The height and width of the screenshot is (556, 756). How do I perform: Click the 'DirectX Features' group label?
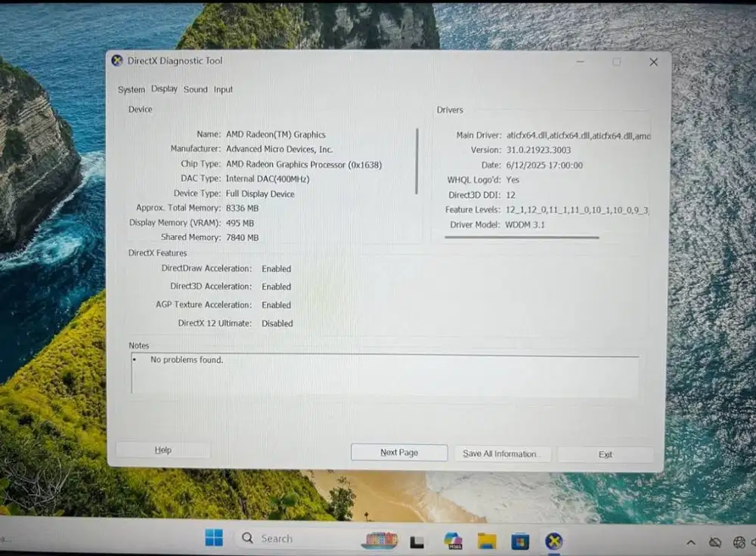tap(157, 253)
